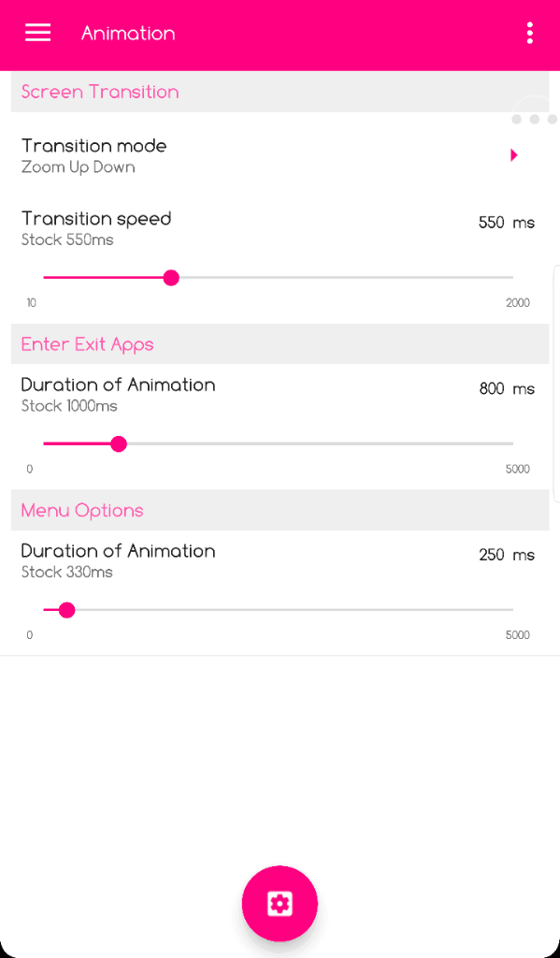
Task: Tap the floating gear settings button
Action: (280, 903)
